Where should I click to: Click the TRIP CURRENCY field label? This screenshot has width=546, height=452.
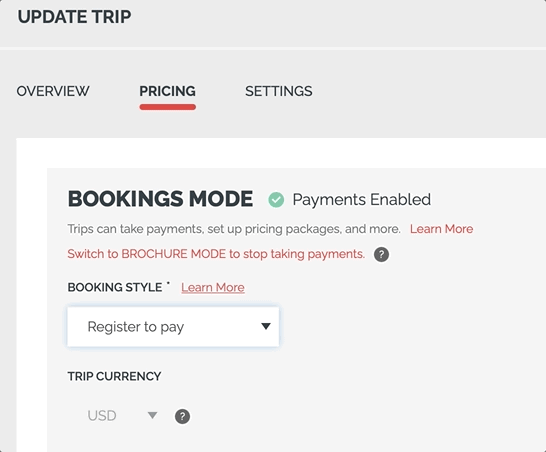114,376
